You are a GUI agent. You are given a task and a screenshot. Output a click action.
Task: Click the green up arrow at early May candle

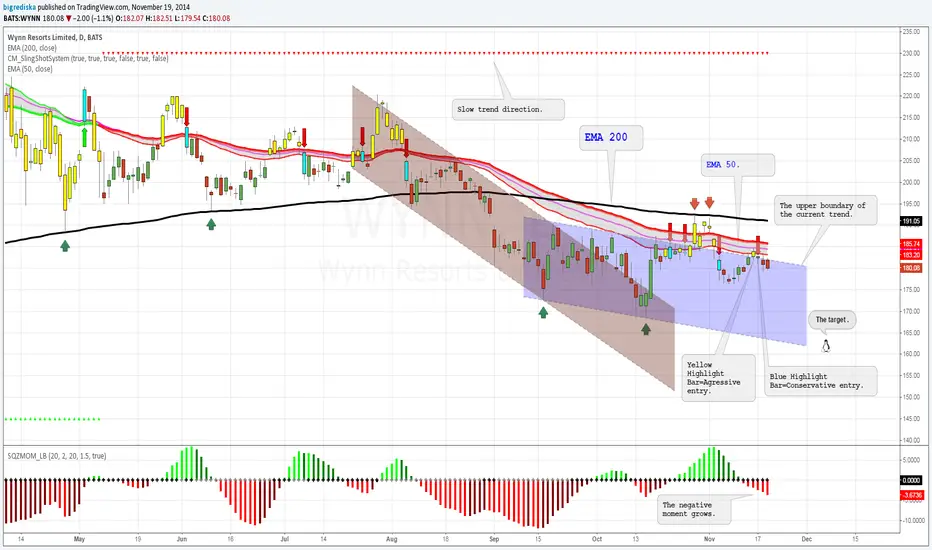tap(84, 137)
